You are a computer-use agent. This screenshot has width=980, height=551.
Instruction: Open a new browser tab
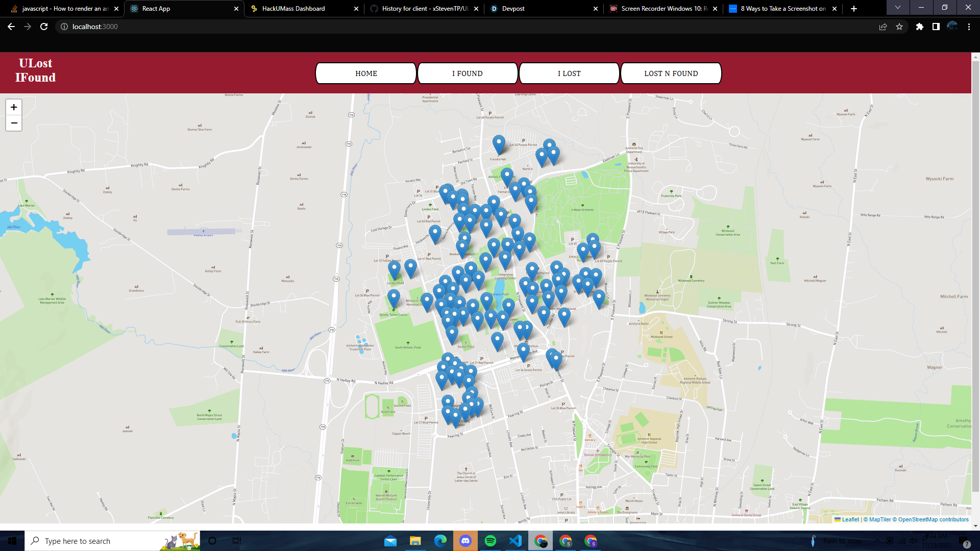tap(853, 9)
